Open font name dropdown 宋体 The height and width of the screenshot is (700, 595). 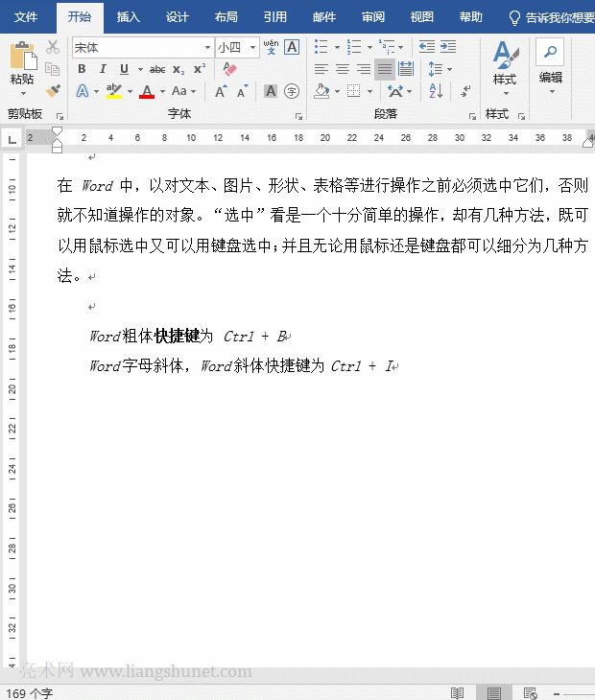[207, 47]
